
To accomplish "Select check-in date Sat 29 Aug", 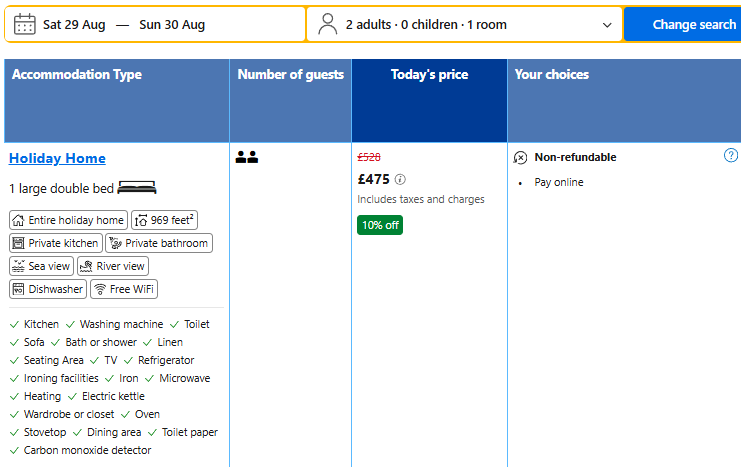I will pos(74,25).
